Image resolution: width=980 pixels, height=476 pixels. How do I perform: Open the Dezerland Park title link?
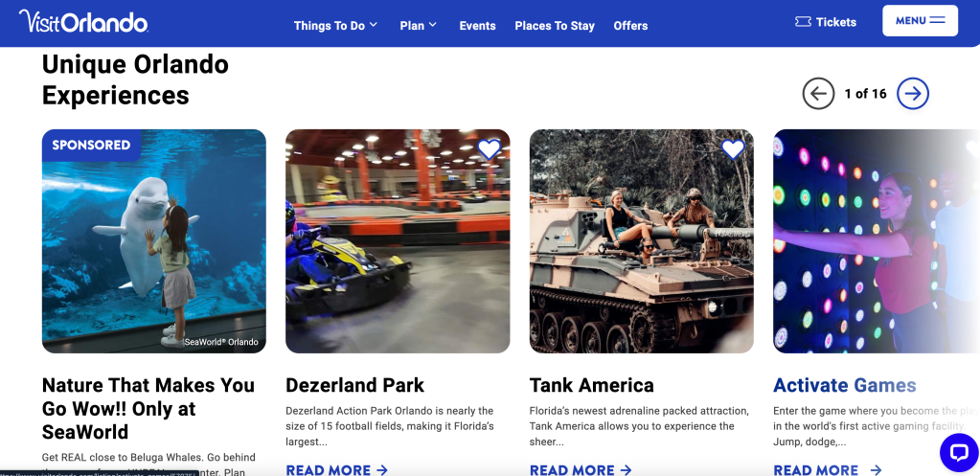355,385
